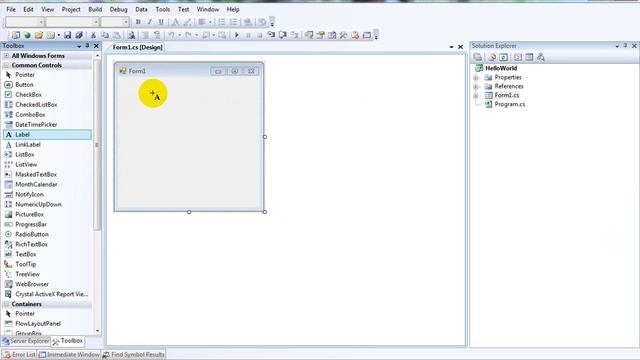640x360 pixels.
Task: Open the Toolbox window position dropdown arrow
Action: tap(79, 46)
